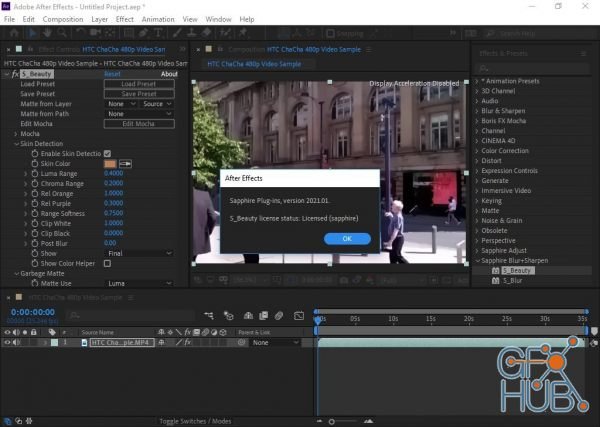Viewport: 600px width, 427px height.
Task: Click the Reset link for S_Beauty
Action: coord(112,74)
